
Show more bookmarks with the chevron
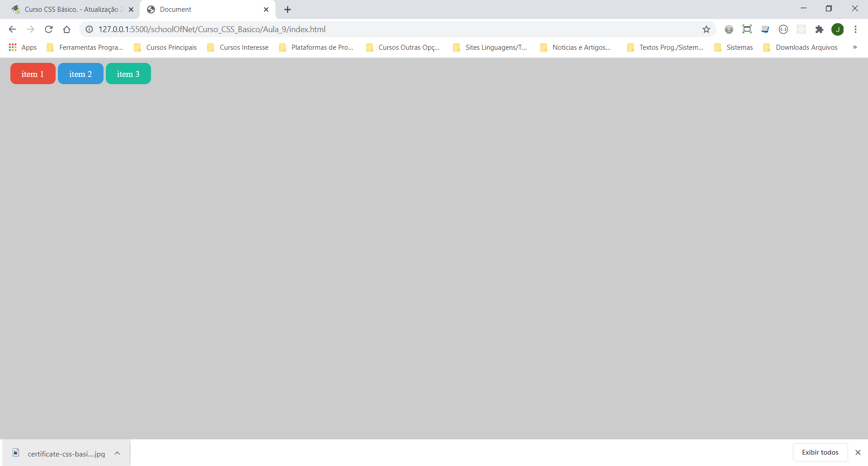[855, 48]
